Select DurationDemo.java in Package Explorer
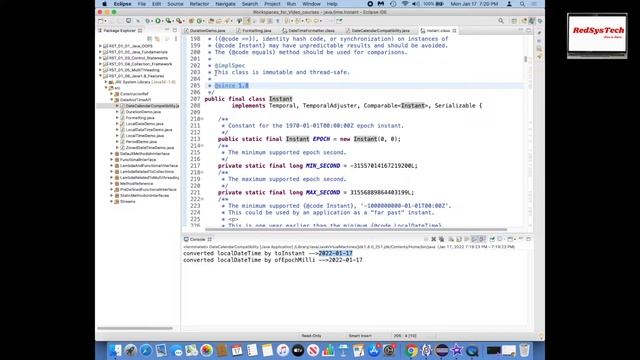640x360 pixels. [143, 111]
